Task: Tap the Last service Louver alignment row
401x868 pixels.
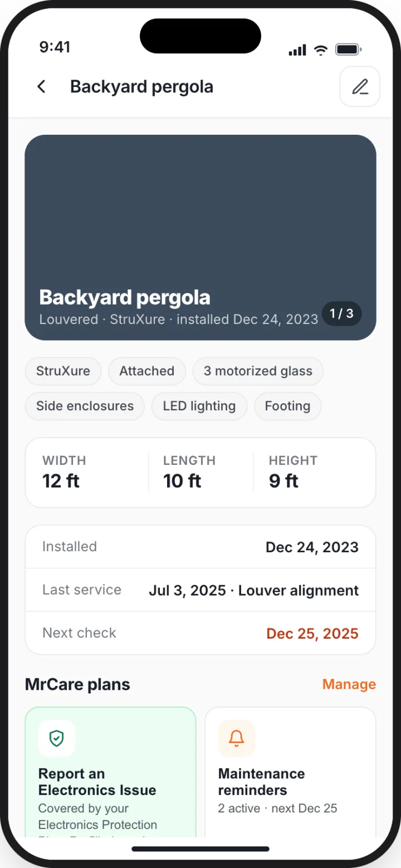Action: point(200,590)
